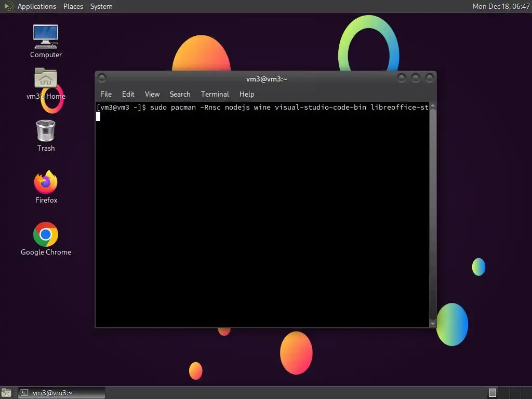Open vm3's Home folder icon
This screenshot has width=532, height=399.
click(46, 83)
